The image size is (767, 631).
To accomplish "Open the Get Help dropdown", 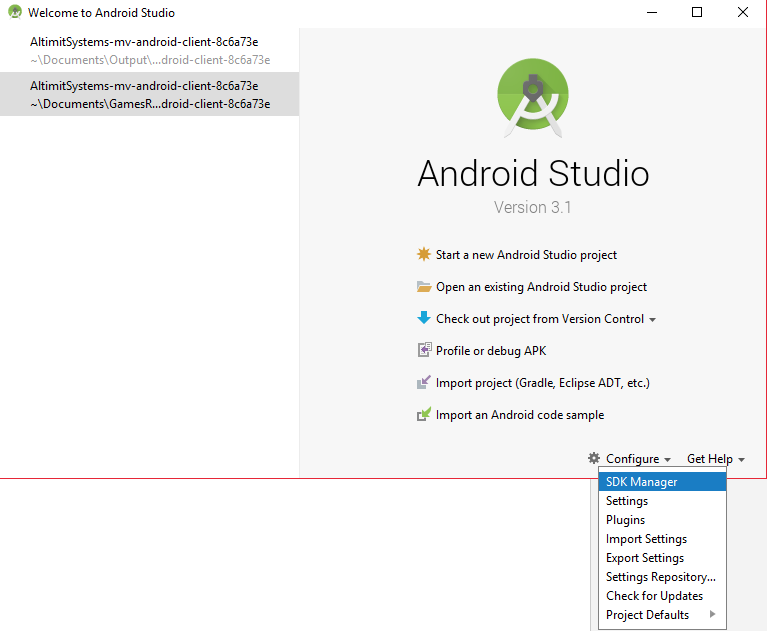I will [x=715, y=459].
